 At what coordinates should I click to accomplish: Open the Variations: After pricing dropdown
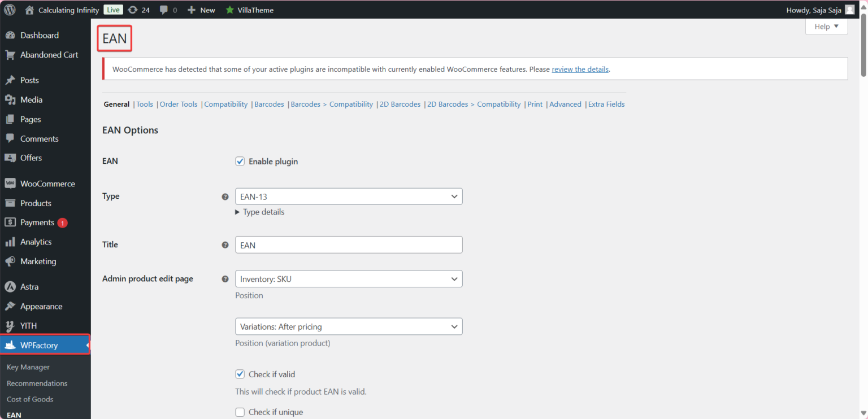pos(349,326)
